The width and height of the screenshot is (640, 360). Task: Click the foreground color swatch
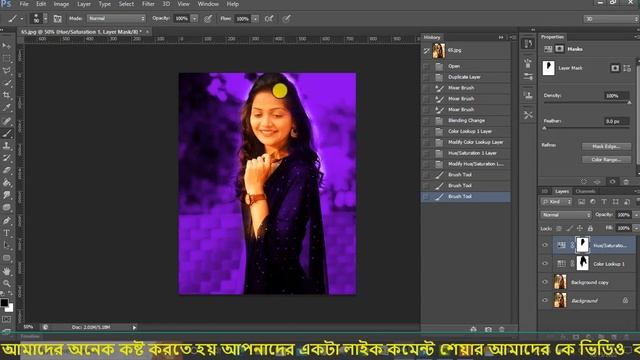pyautogui.click(x=4, y=302)
